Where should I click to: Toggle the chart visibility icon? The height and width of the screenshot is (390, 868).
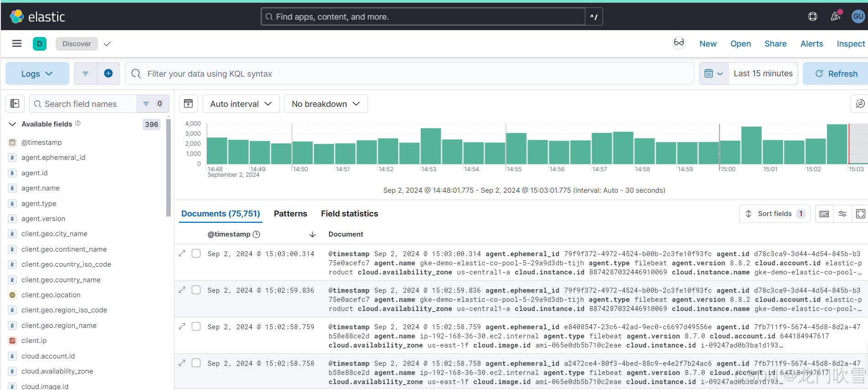click(189, 104)
